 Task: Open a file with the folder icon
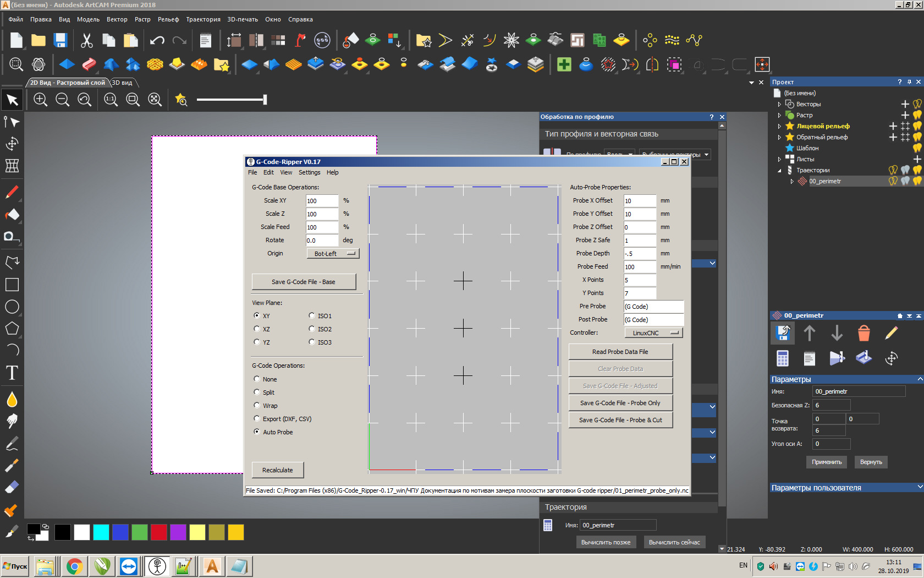[38, 40]
